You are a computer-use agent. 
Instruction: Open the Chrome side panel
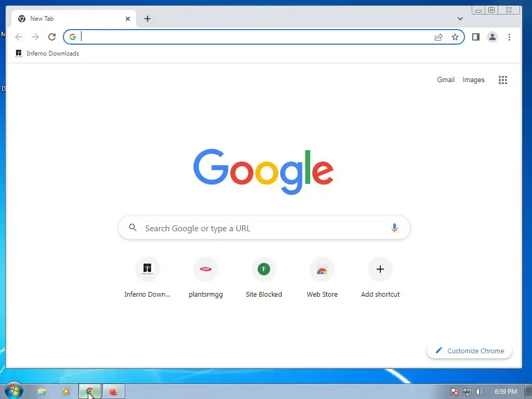(476, 37)
